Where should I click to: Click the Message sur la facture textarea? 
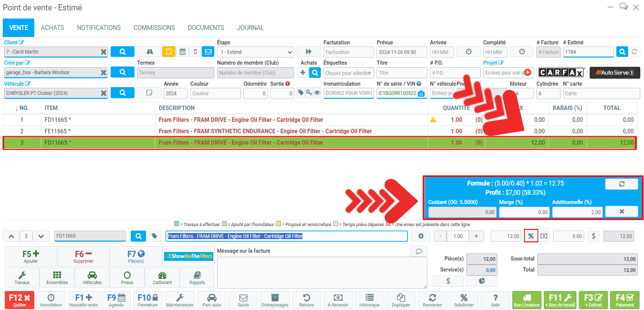322,272
